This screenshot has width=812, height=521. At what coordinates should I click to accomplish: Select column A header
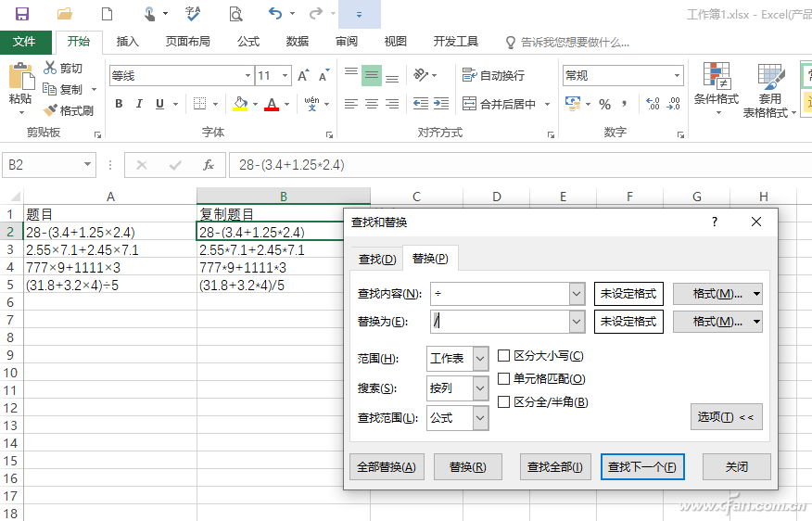(110, 197)
